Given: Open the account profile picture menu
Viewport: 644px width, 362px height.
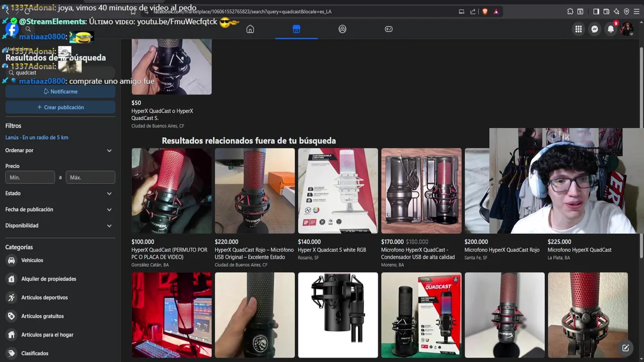Looking at the screenshot, I should pos(627,29).
